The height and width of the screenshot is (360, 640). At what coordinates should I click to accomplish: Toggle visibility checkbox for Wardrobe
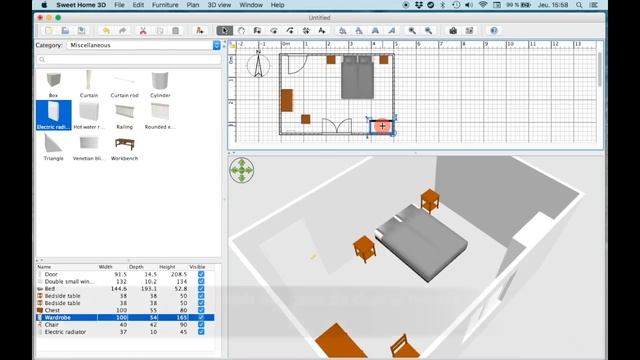[x=201, y=317]
